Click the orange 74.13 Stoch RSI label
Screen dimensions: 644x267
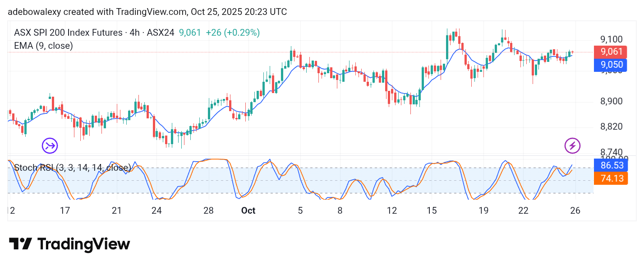pos(610,178)
